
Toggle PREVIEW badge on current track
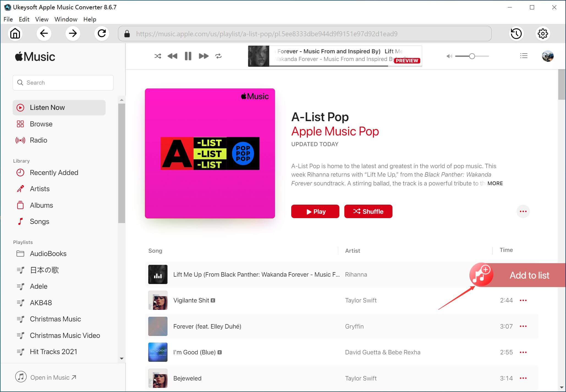click(406, 60)
